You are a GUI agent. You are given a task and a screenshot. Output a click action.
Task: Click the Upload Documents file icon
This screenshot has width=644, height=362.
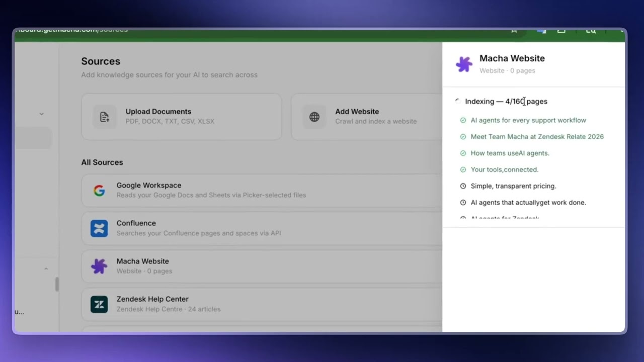click(x=104, y=117)
